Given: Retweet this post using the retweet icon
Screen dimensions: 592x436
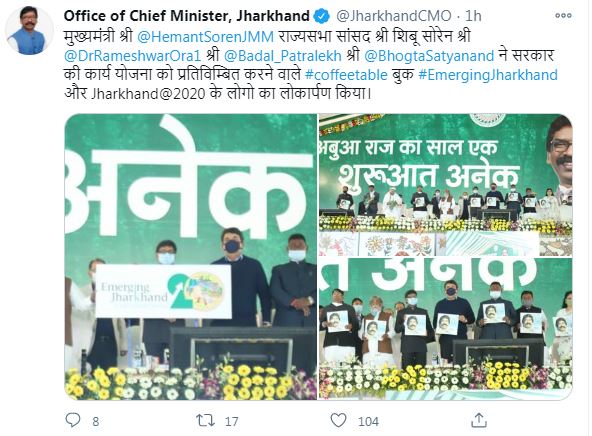Looking at the screenshot, I should pos(206,420).
